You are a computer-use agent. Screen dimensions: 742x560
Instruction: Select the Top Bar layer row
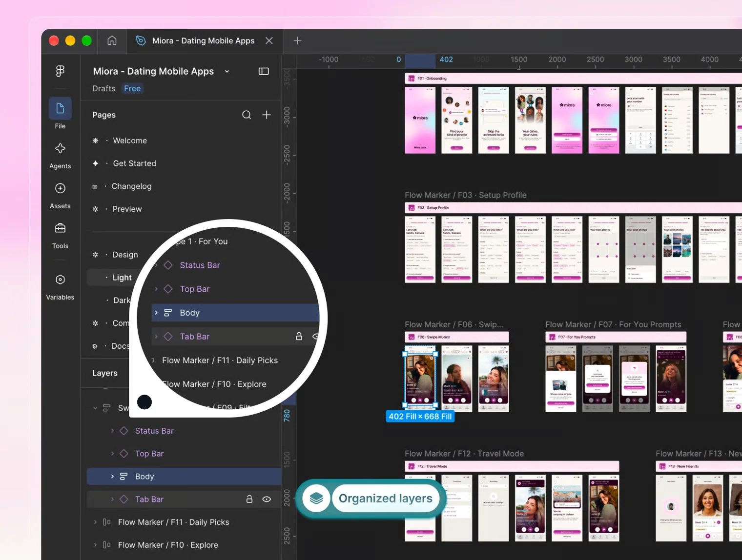[184, 454]
